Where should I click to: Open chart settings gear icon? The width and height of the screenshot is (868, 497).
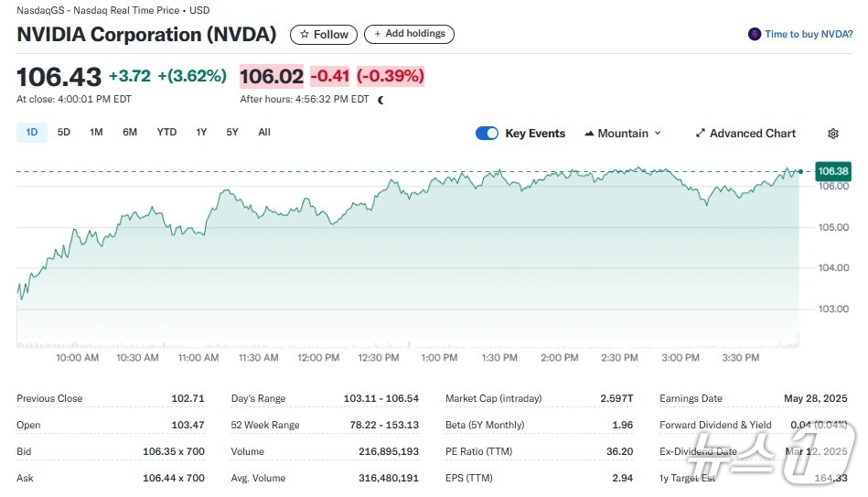pos(832,134)
